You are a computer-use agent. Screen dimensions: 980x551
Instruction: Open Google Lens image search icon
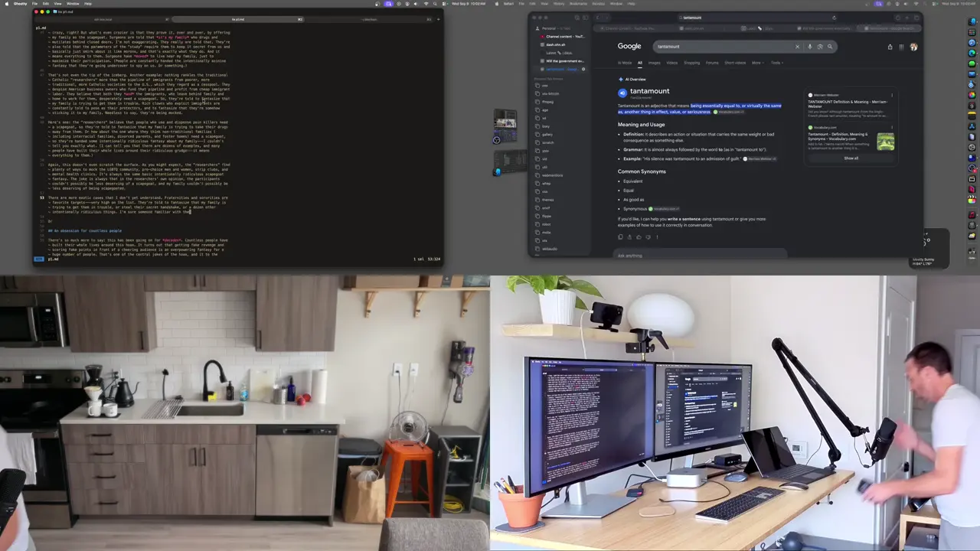(820, 47)
